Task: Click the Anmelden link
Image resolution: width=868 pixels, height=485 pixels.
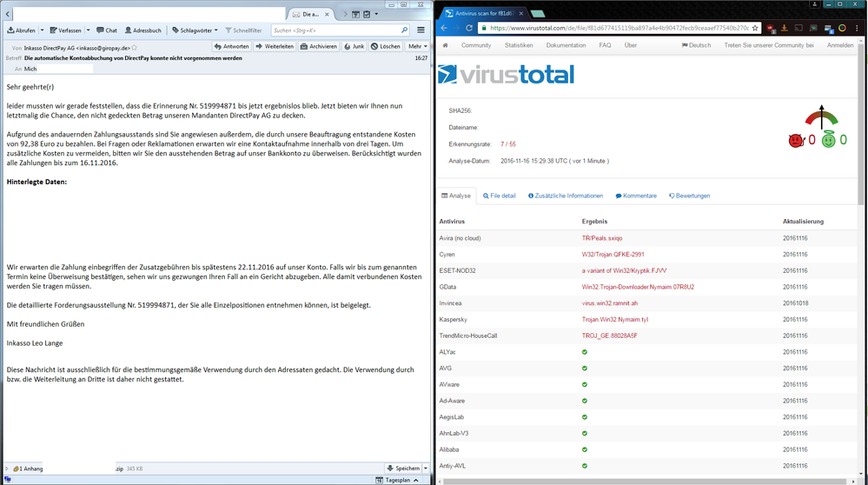Action: pos(840,45)
